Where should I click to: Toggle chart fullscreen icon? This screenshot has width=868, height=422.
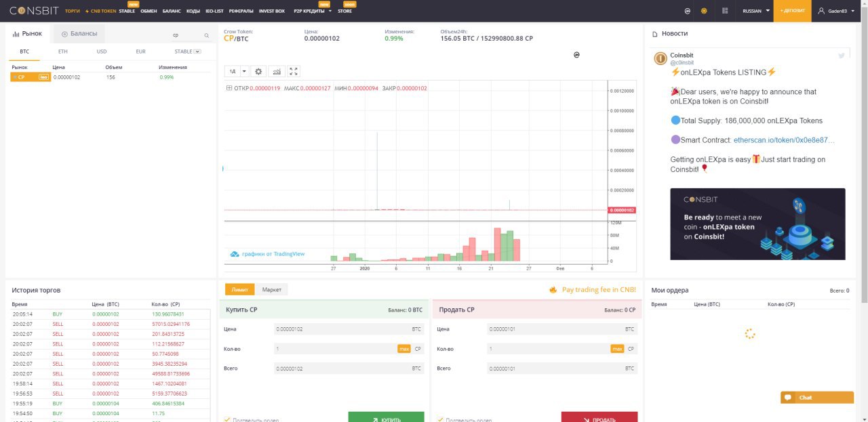point(294,71)
